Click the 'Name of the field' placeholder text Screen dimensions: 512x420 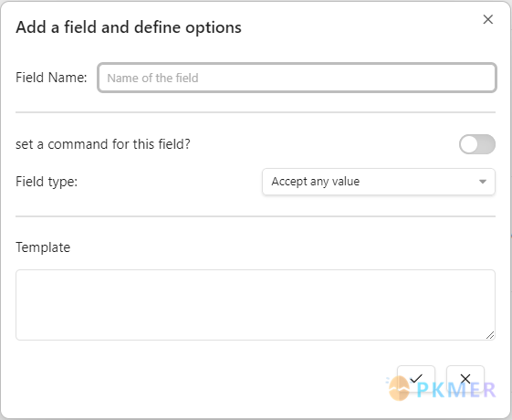tap(152, 78)
